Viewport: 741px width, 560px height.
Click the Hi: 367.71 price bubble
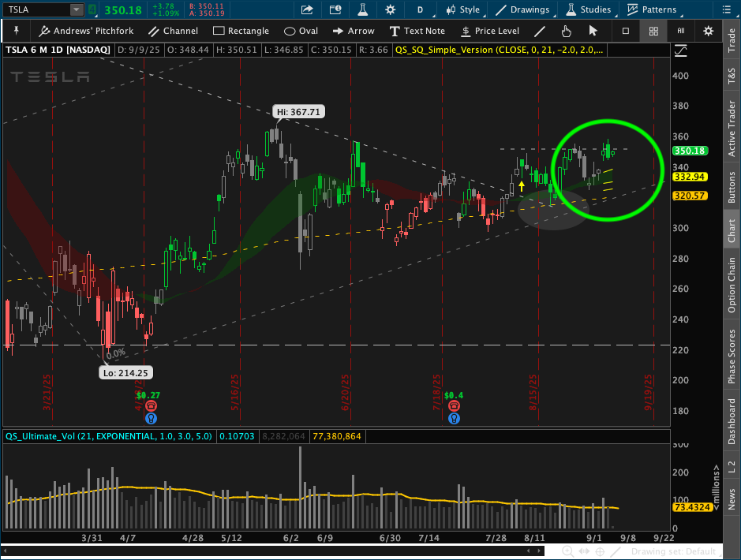pos(298,112)
